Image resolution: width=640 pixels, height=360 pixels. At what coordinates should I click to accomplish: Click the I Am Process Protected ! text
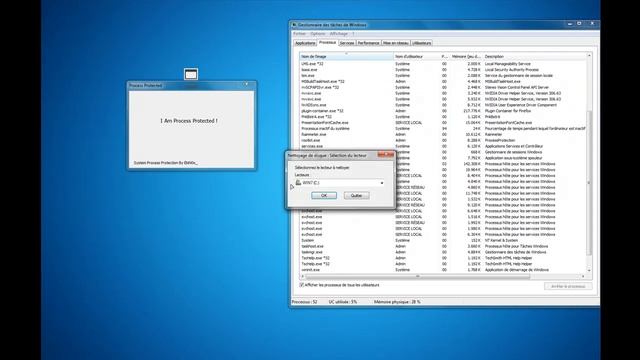click(x=189, y=121)
